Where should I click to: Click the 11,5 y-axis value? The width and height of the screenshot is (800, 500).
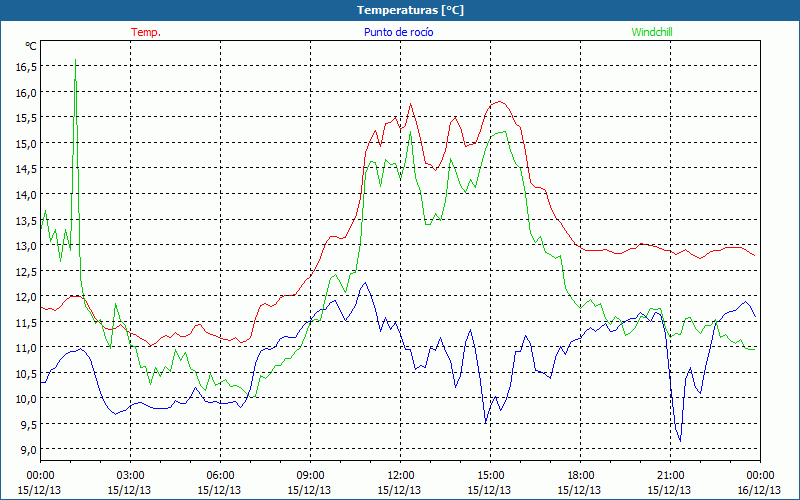(x=26, y=322)
